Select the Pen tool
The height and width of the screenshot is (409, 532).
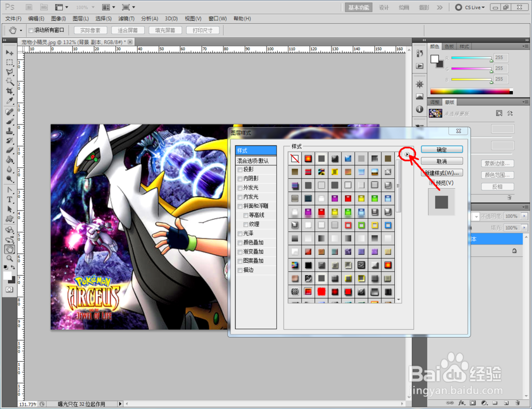pos(10,190)
